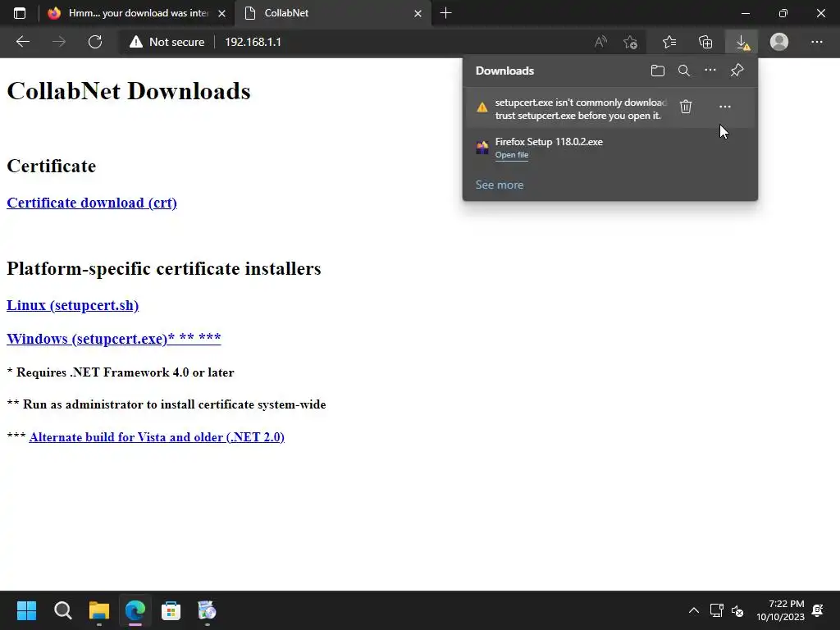Image resolution: width=840 pixels, height=630 pixels.
Task: Click the Firefox Setup file icon
Action: tap(482, 148)
